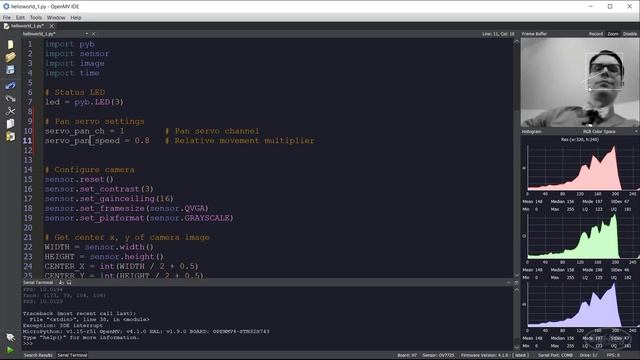The image size is (640, 360).
Task: Click the FPS status entry
Action: [613, 355]
